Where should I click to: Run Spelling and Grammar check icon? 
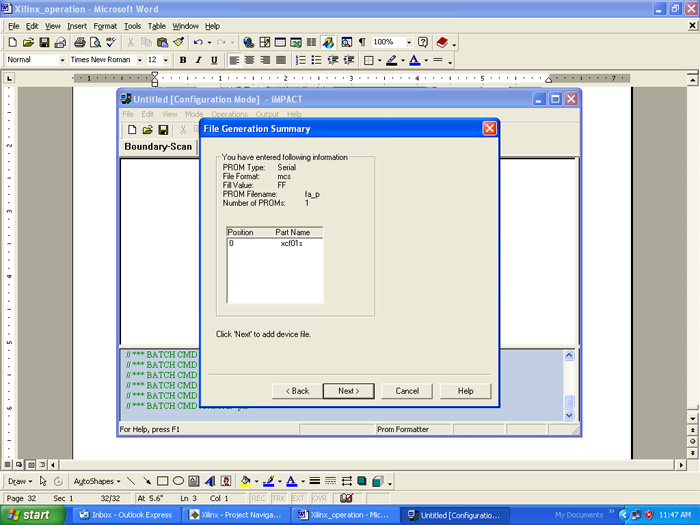click(111, 42)
